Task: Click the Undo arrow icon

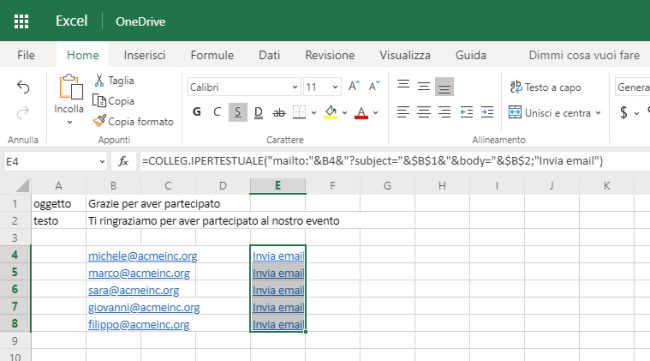Action: tap(23, 87)
